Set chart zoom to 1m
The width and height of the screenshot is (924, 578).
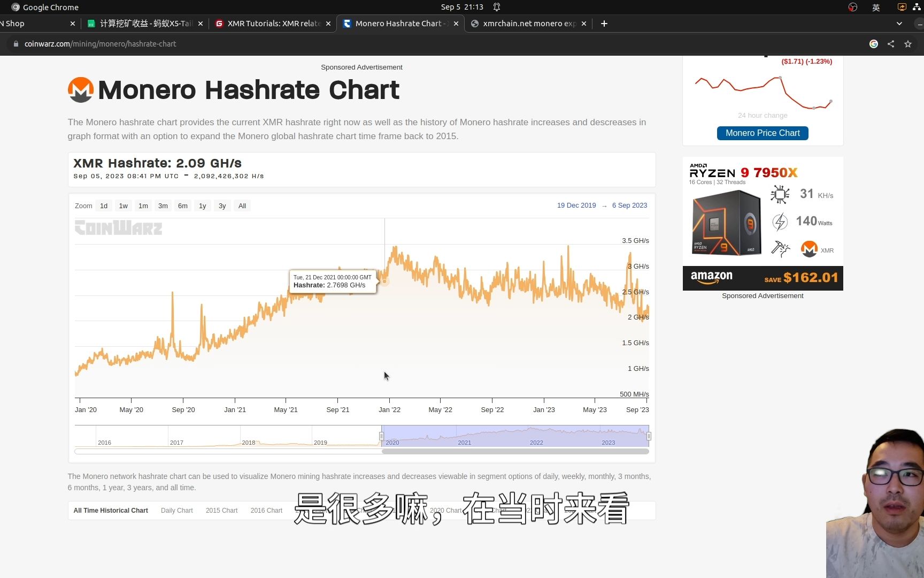click(x=143, y=206)
